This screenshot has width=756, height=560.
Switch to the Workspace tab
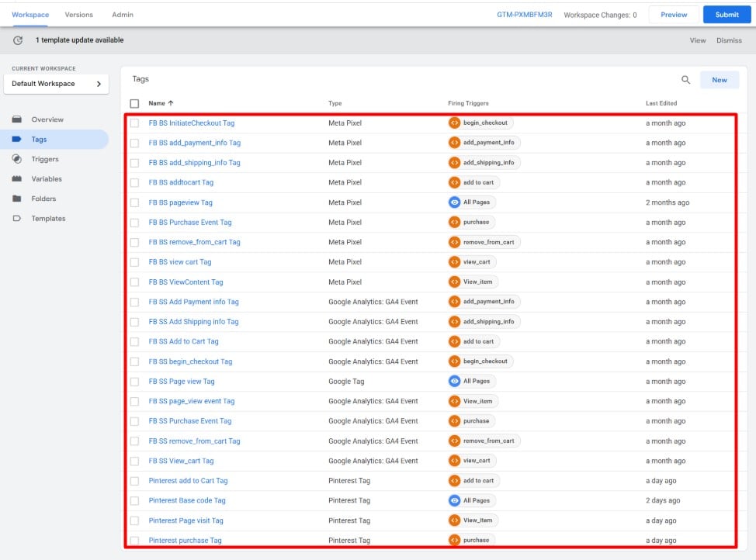30,15
